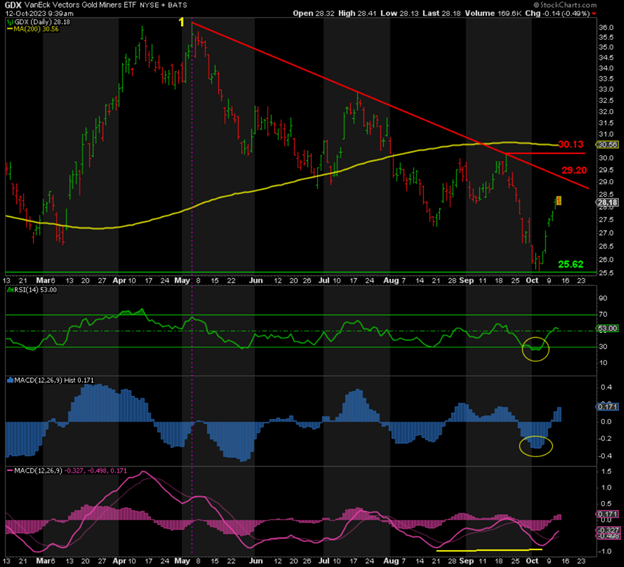Click the VanEck Vectors Gold Miners ETF title
The width and height of the screenshot is (624, 567).
[x=80, y=5]
